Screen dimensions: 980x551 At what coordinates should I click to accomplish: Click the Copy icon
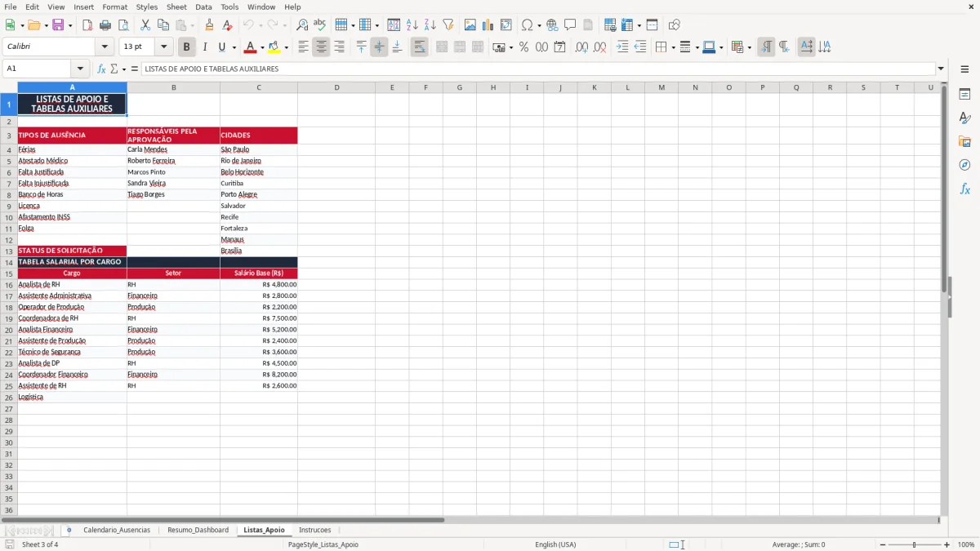[x=163, y=25]
